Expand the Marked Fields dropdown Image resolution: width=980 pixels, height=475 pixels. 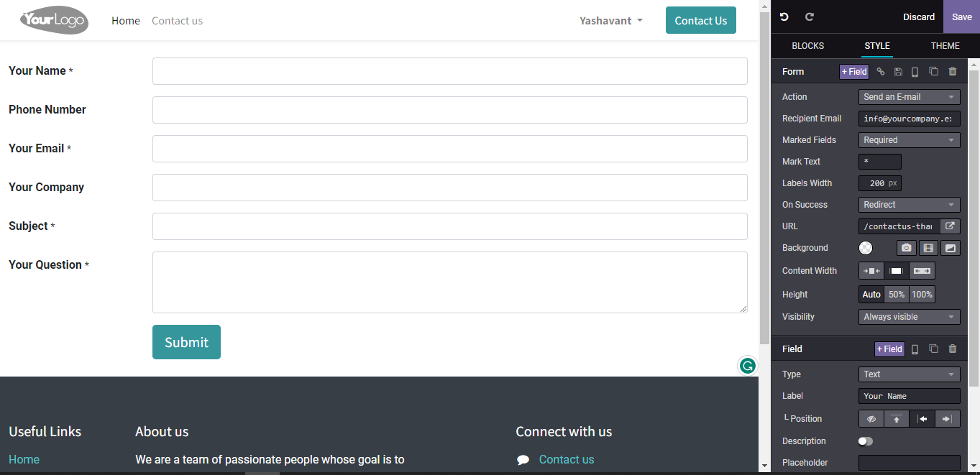click(909, 140)
